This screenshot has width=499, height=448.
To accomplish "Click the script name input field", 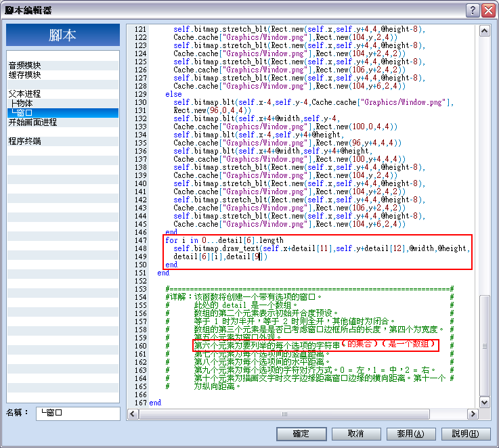I will pyautogui.click(x=78, y=413).
